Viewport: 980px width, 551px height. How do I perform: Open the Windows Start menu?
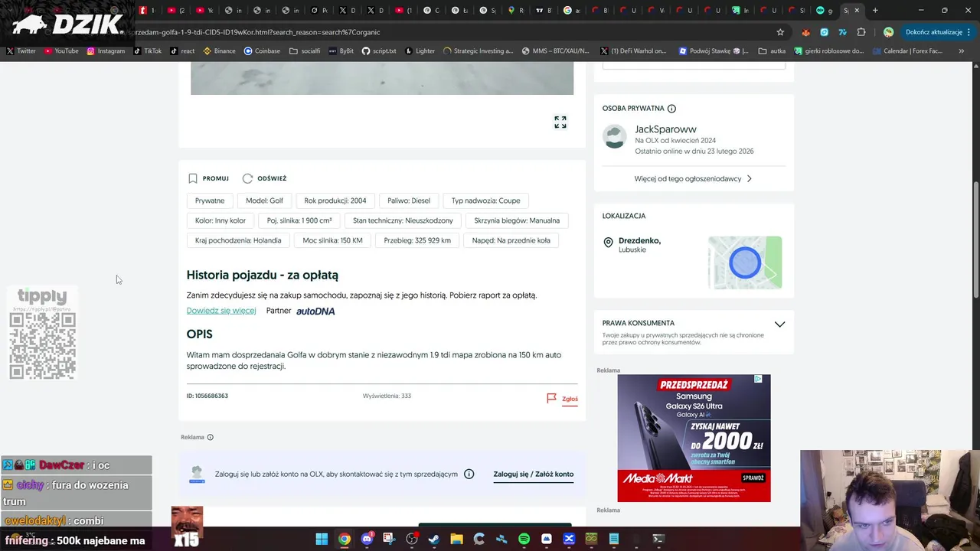pos(322,539)
